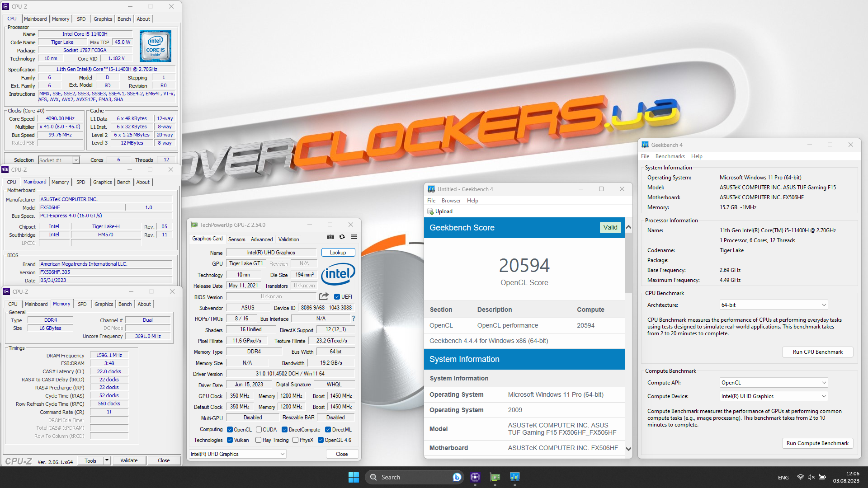Open Windows Start menu icon
The width and height of the screenshot is (868, 488).
[354, 477]
